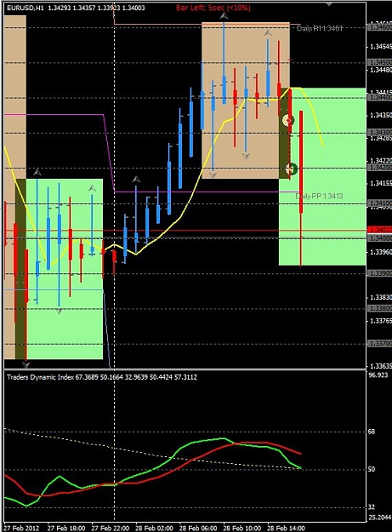Click the 1.3435 price axis label
Image resolution: width=392 pixels, height=532 pixels.
pos(380,116)
